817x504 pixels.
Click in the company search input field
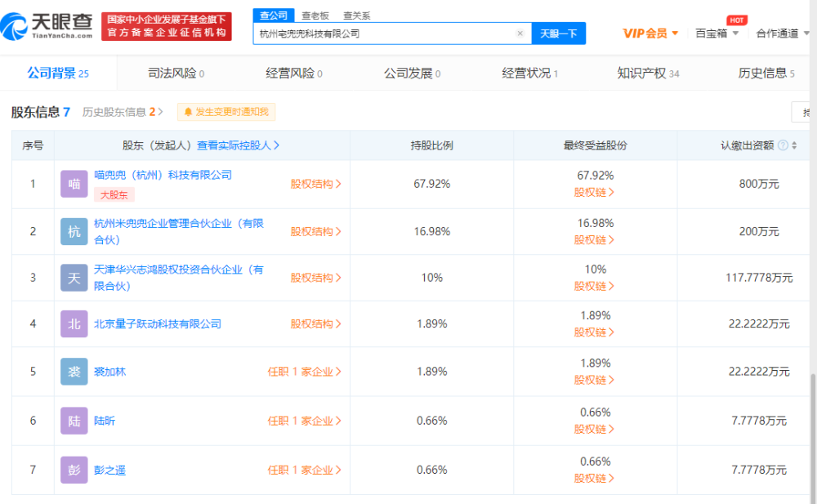[384, 33]
